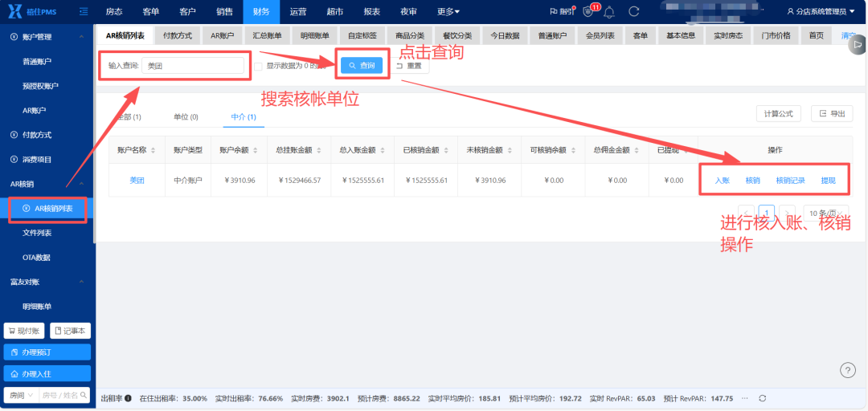
Task: Click the 办理预订 button
Action: click(x=47, y=352)
